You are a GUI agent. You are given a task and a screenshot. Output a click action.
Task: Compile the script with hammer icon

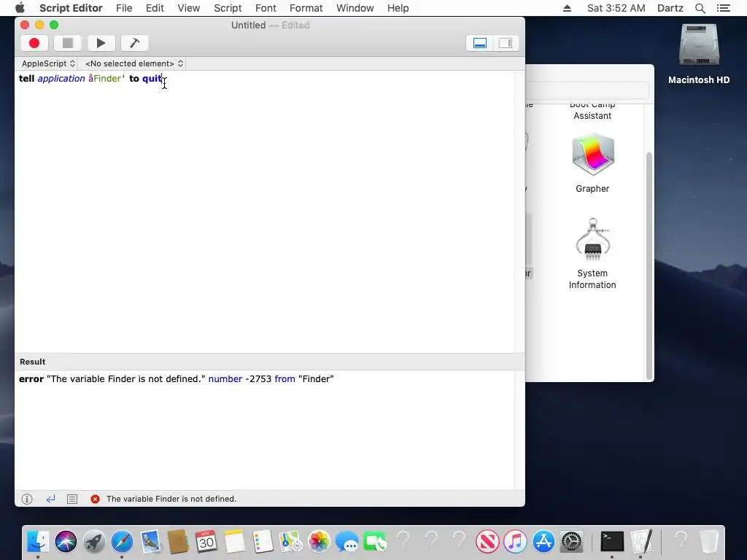point(135,43)
